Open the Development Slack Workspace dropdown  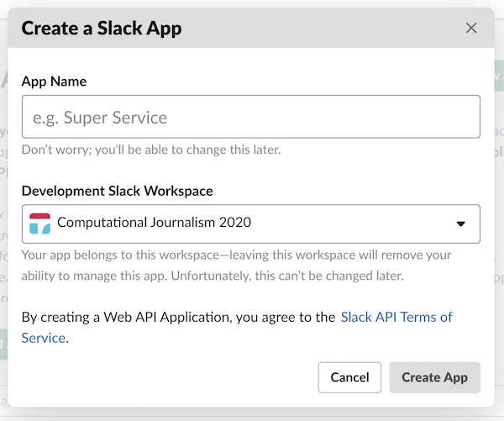(250, 224)
